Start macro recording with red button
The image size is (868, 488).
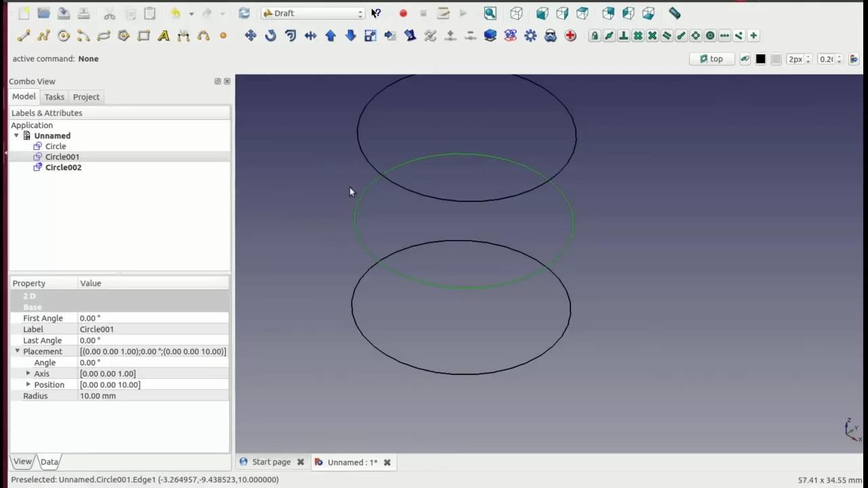point(403,13)
